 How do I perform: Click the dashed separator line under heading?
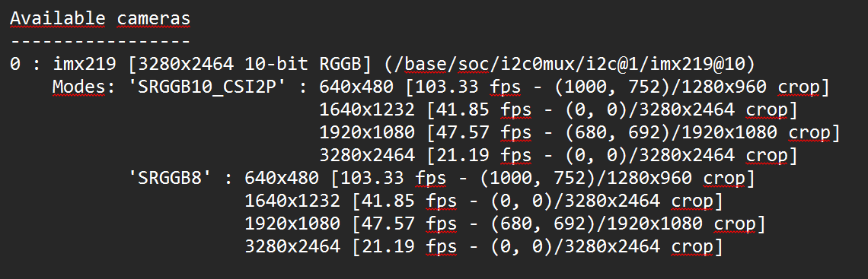pos(101,42)
